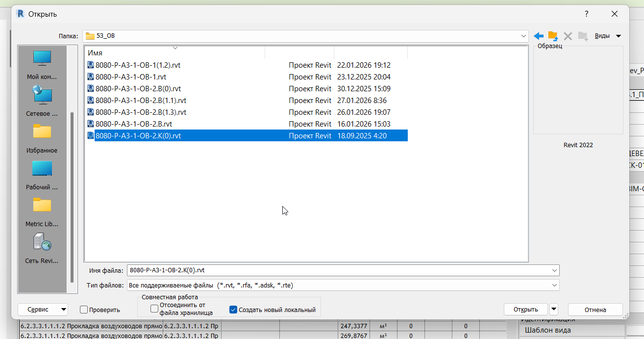
Task: Click file icon of 8080-Р-А3-1-ОВ-2.К(0).rvt
Action: (91, 135)
